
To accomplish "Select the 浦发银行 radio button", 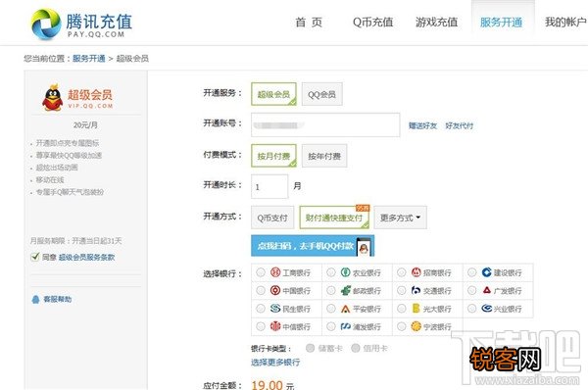I will point(331,326).
